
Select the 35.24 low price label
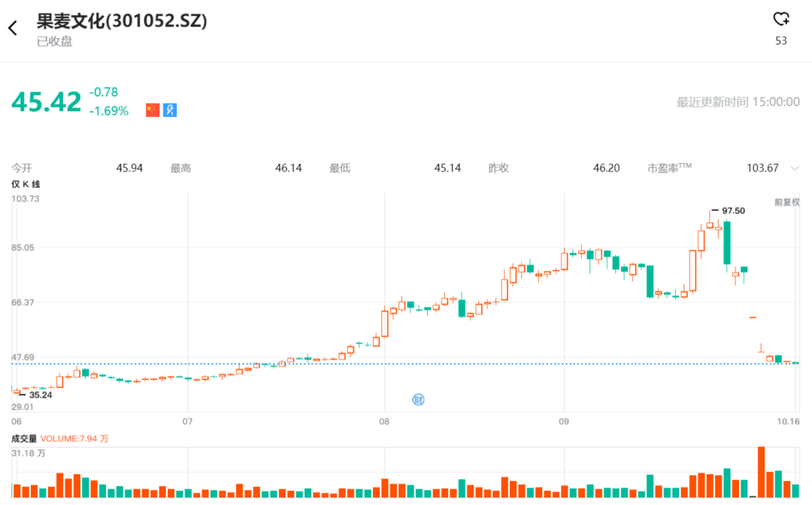pyautogui.click(x=40, y=395)
